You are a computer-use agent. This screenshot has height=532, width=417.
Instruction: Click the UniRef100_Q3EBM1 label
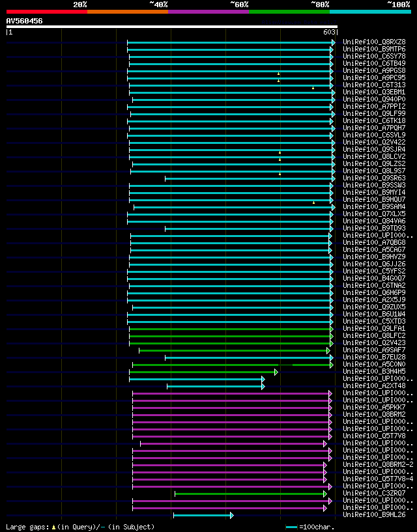(374, 92)
